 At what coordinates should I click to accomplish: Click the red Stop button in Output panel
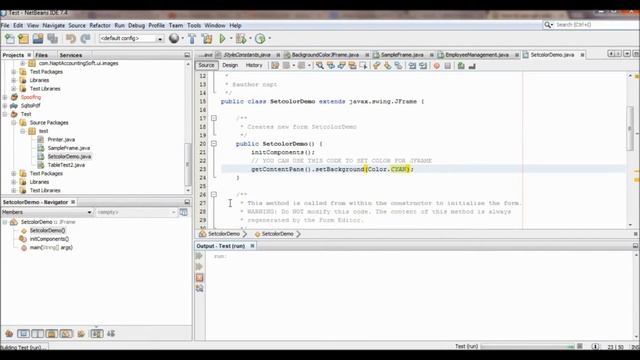pos(199,278)
